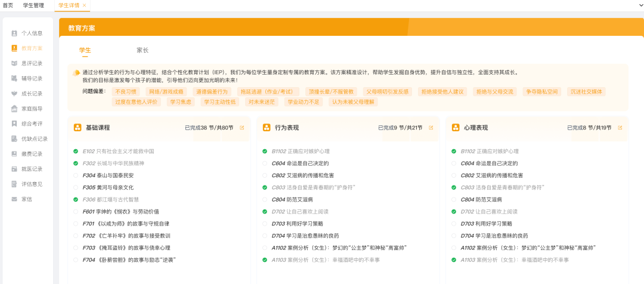Screen dimensions: 644x284
Task: Open A1102 案例分析 in 行为表现 card
Action: pos(339,248)
